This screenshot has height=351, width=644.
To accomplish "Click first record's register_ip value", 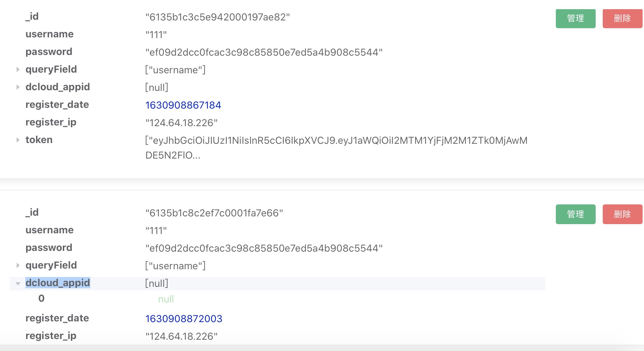I will [181, 123].
